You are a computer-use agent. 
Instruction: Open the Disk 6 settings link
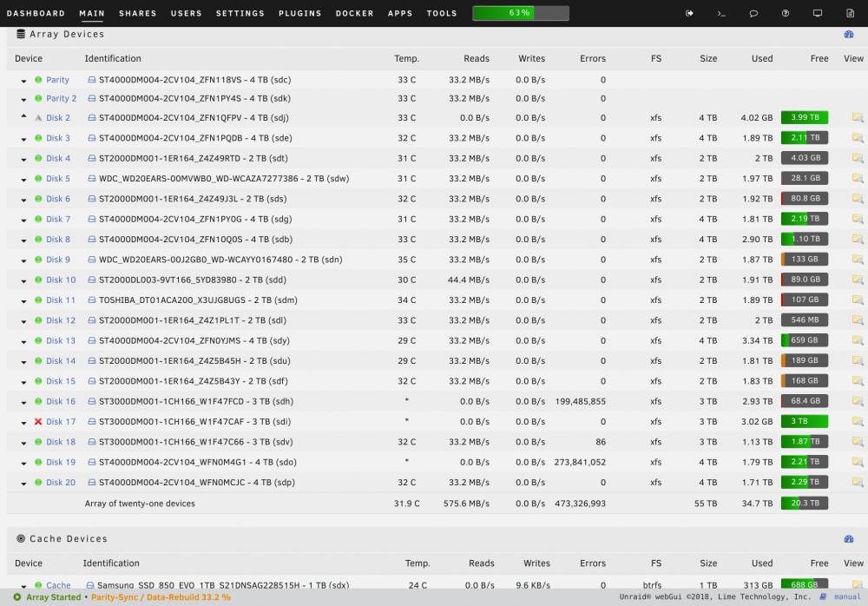[x=58, y=198]
